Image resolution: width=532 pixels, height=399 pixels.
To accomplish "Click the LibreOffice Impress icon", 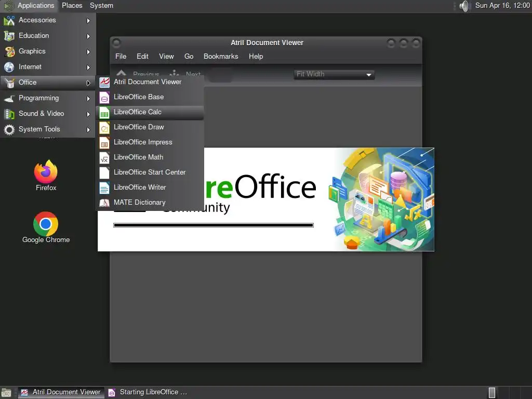I will point(104,143).
